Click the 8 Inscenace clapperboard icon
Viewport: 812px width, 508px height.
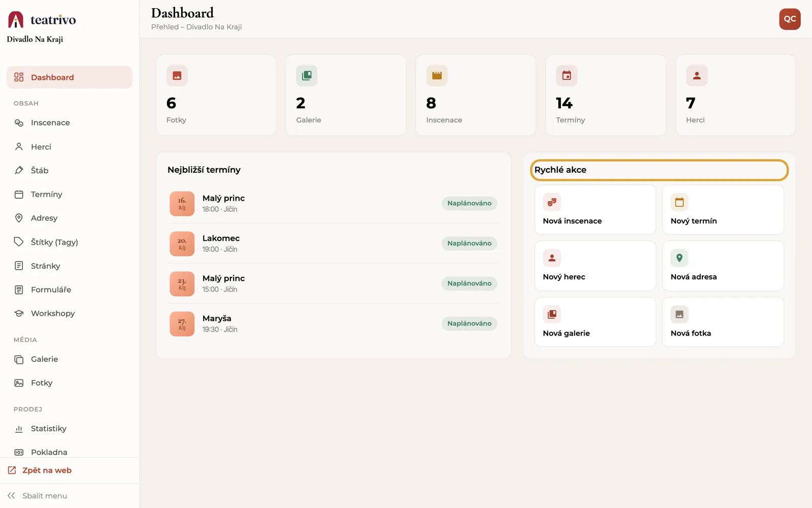pos(436,76)
